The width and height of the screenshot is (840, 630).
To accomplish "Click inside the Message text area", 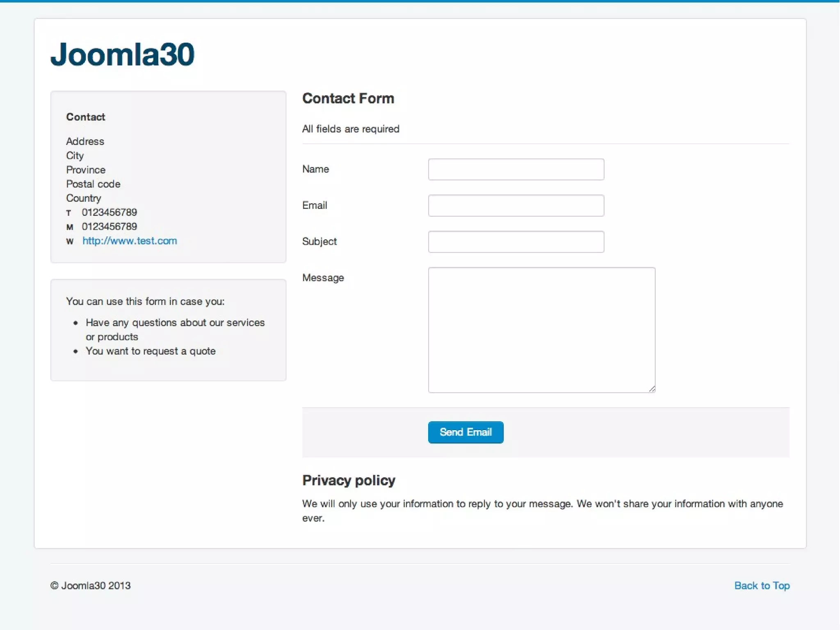I will (x=541, y=330).
